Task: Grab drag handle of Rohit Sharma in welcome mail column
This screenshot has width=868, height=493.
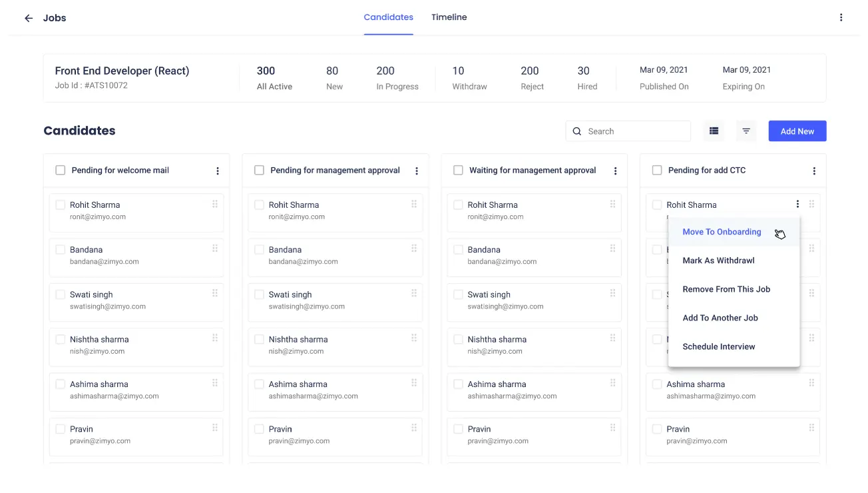Action: [215, 204]
